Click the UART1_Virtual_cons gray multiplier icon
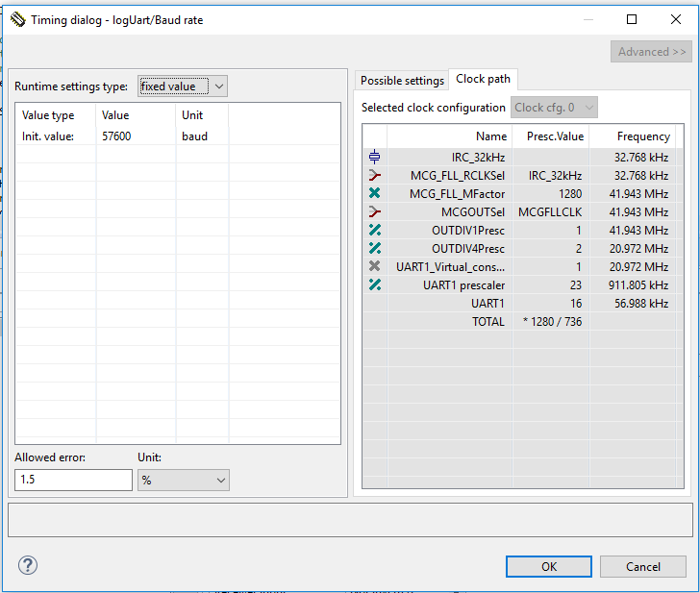Image resolution: width=700 pixels, height=593 pixels. pos(375,266)
